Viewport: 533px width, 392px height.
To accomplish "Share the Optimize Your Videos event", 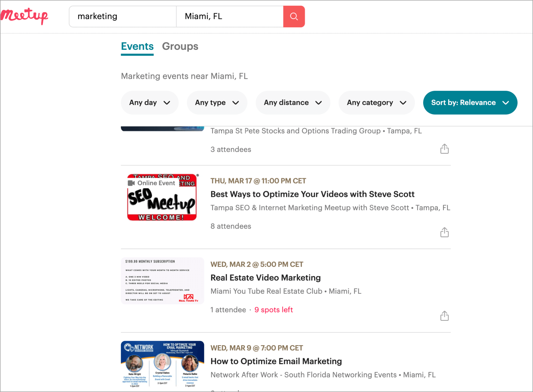I will [x=444, y=232].
